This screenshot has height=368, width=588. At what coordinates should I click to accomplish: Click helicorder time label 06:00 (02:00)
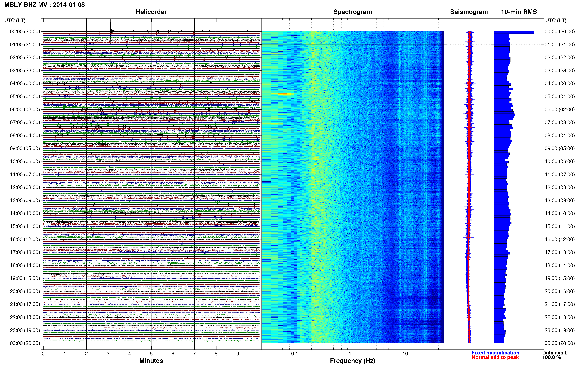click(x=25, y=110)
